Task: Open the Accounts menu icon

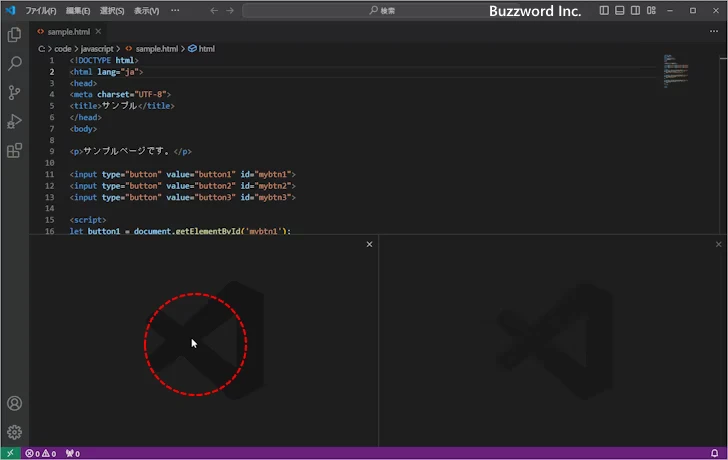Action: 14,404
